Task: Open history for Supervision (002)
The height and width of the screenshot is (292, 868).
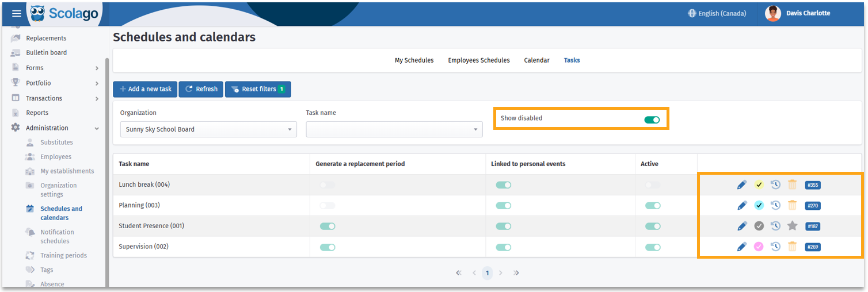Action: point(776,247)
